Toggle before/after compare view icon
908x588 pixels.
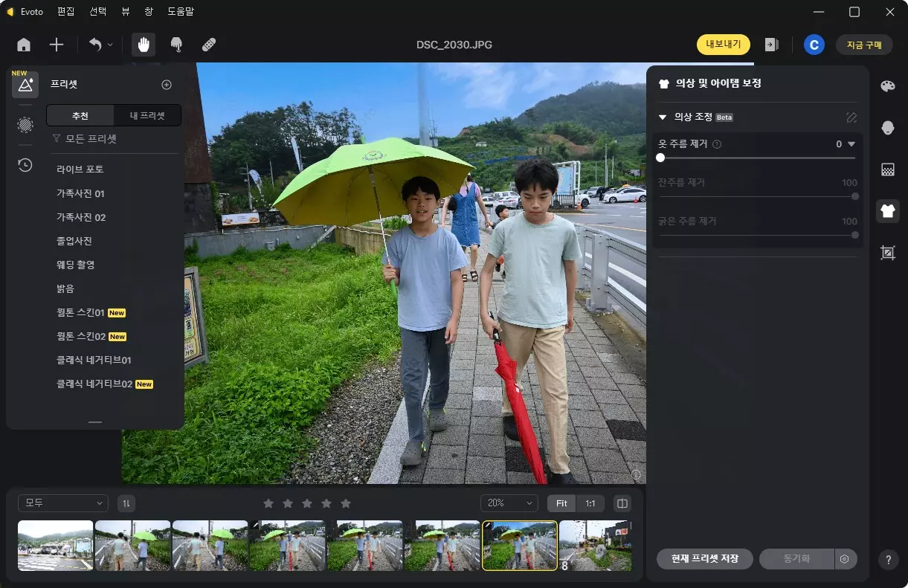622,503
